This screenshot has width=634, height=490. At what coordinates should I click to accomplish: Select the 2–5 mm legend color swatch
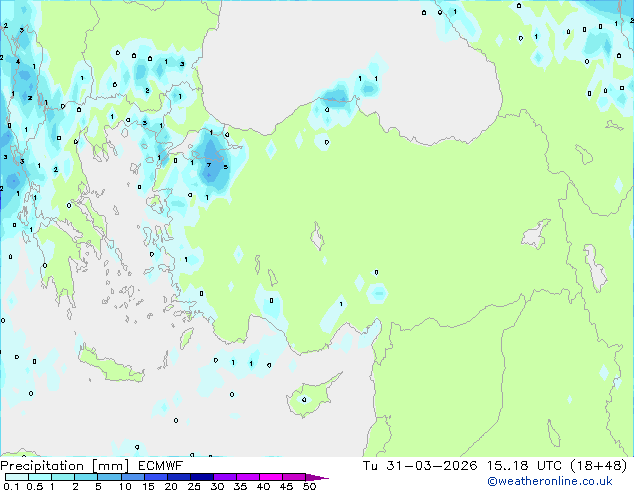pos(86,477)
